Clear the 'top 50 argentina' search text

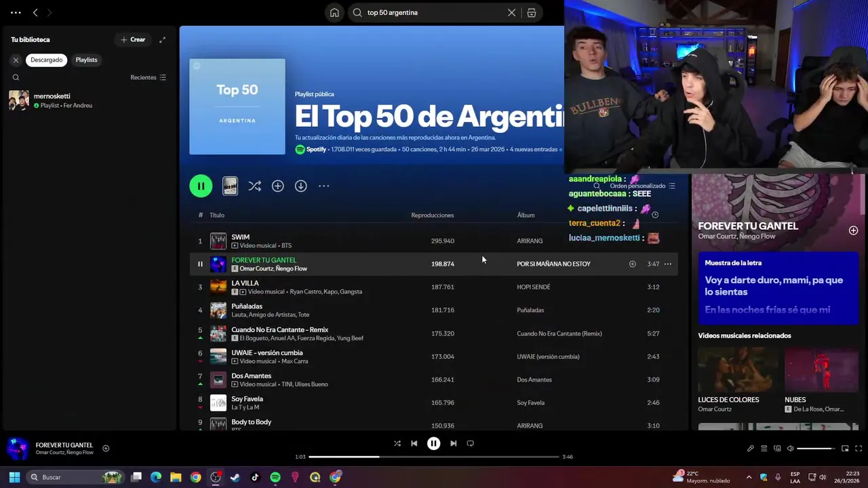click(x=511, y=12)
